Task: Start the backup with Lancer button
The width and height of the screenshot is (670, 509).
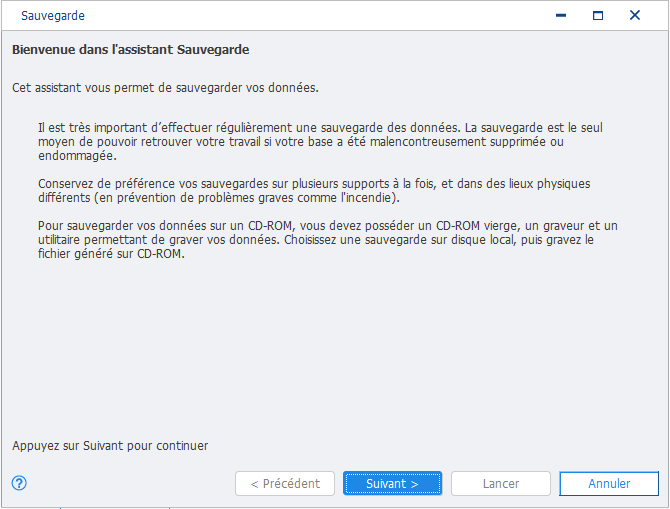Action: pyautogui.click(x=501, y=483)
